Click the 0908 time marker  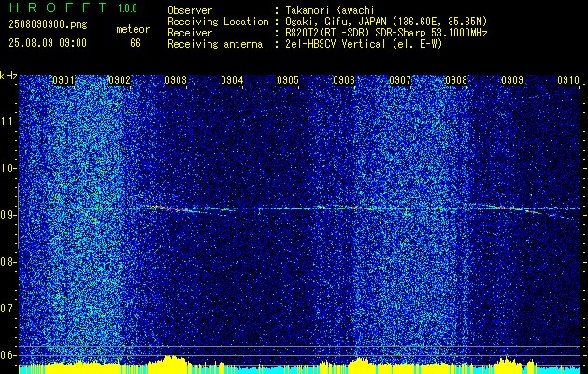[456, 80]
